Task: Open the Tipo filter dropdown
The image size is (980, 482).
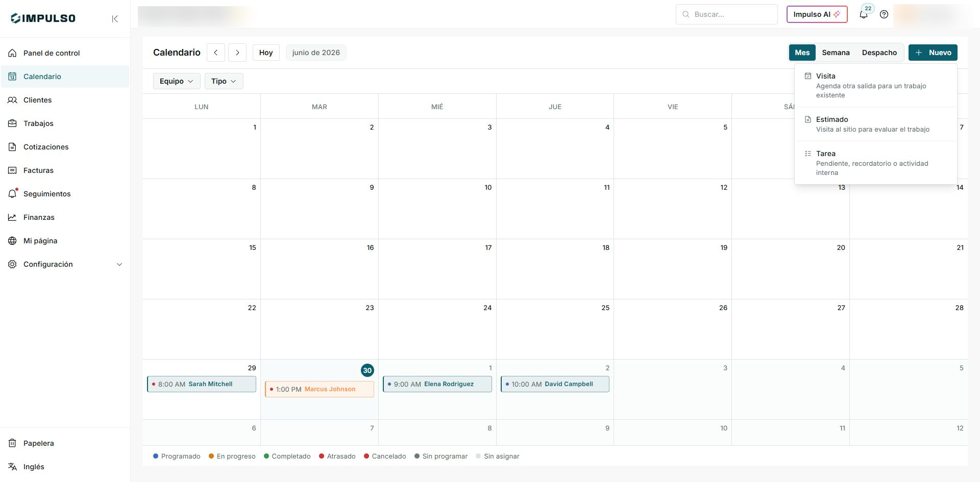Action: (x=224, y=81)
